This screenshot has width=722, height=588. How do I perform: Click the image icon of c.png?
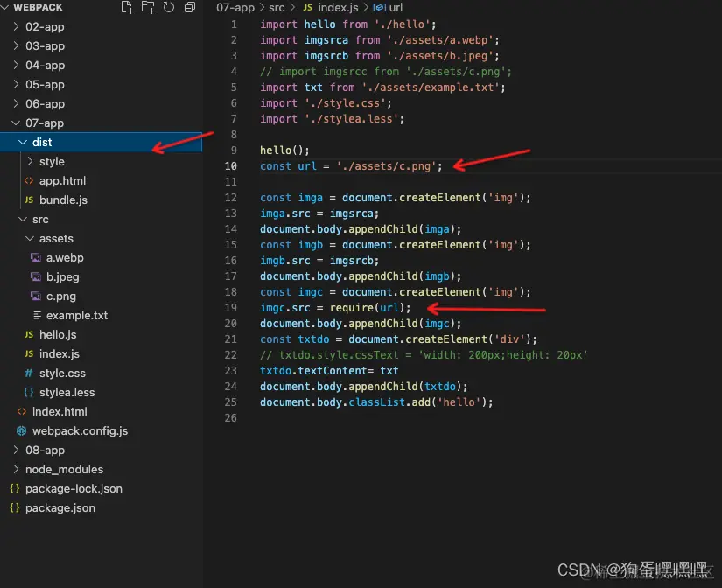(x=36, y=296)
